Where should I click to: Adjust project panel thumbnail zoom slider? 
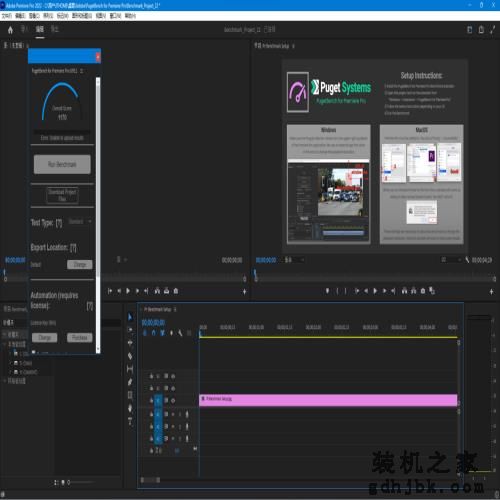click(81, 482)
